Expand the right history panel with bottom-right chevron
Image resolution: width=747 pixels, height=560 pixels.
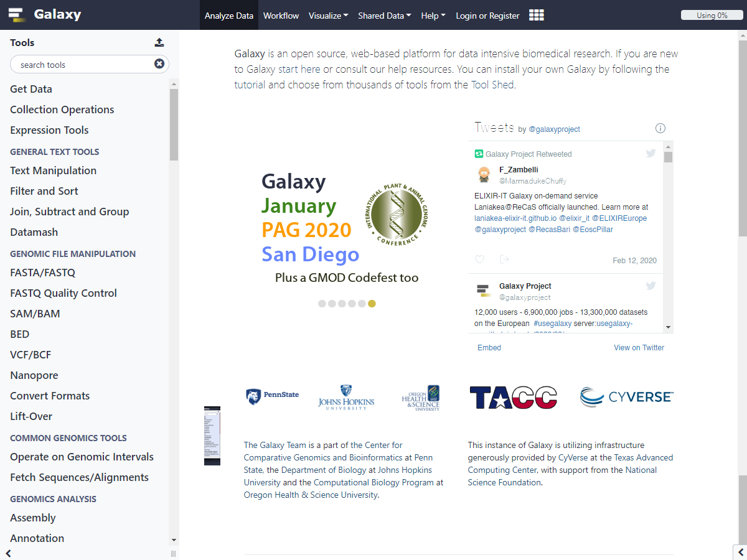[740, 551]
